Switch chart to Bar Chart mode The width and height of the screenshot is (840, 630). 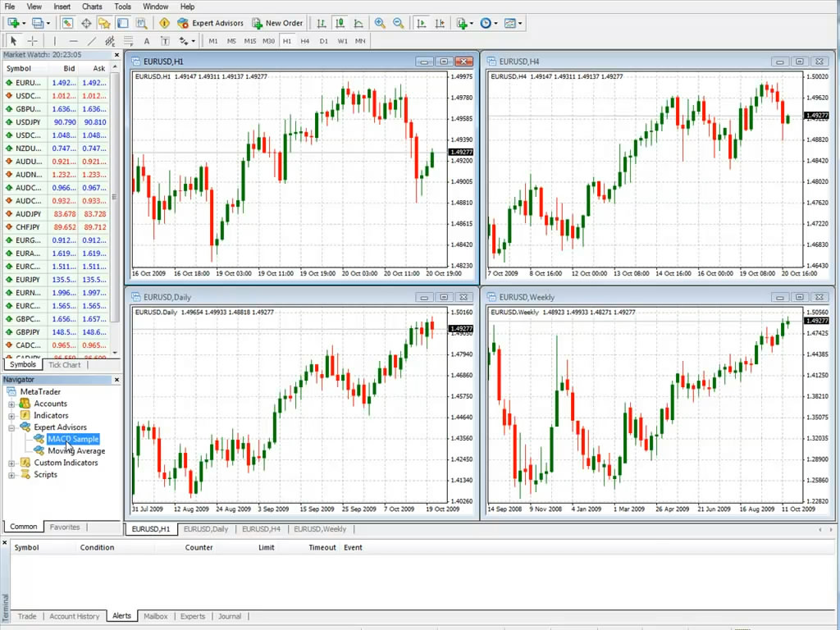tap(322, 23)
